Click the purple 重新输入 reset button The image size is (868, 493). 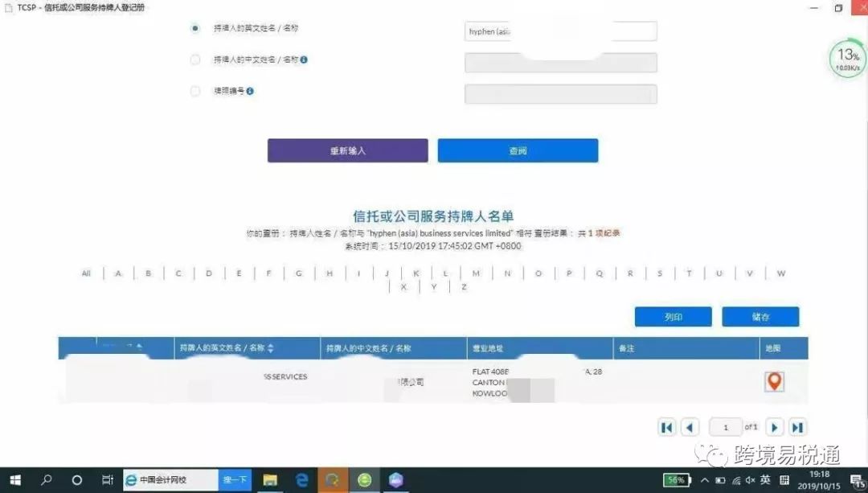click(x=347, y=150)
